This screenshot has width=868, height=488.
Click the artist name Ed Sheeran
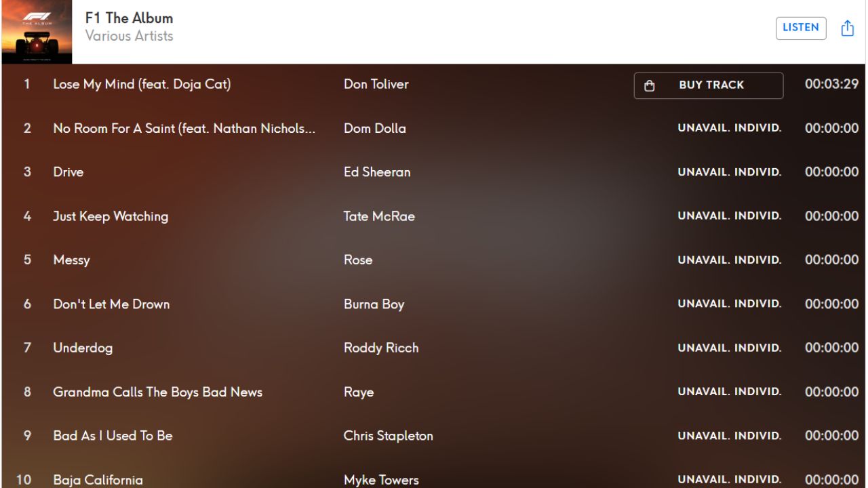pyautogui.click(x=377, y=172)
